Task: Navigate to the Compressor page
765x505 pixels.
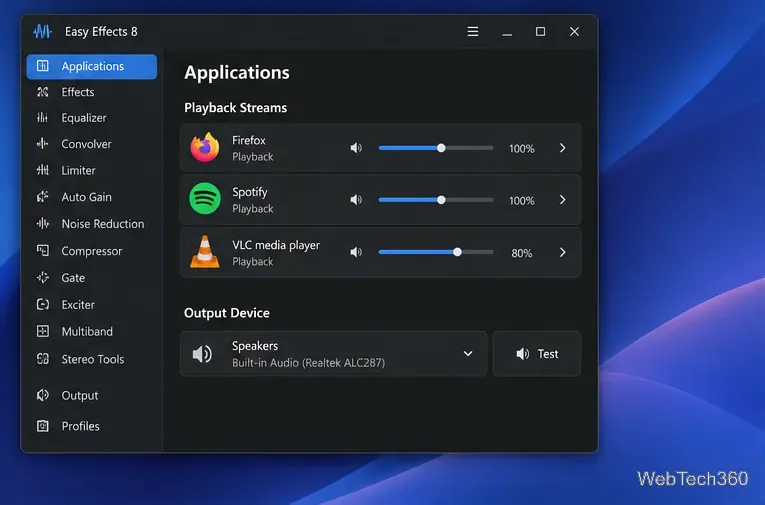Action: pyautogui.click(x=92, y=251)
